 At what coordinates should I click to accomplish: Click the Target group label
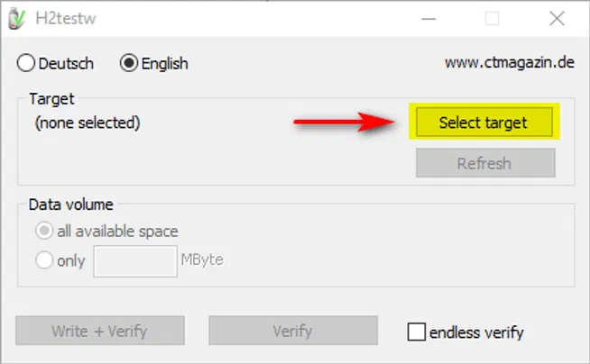coord(51,98)
